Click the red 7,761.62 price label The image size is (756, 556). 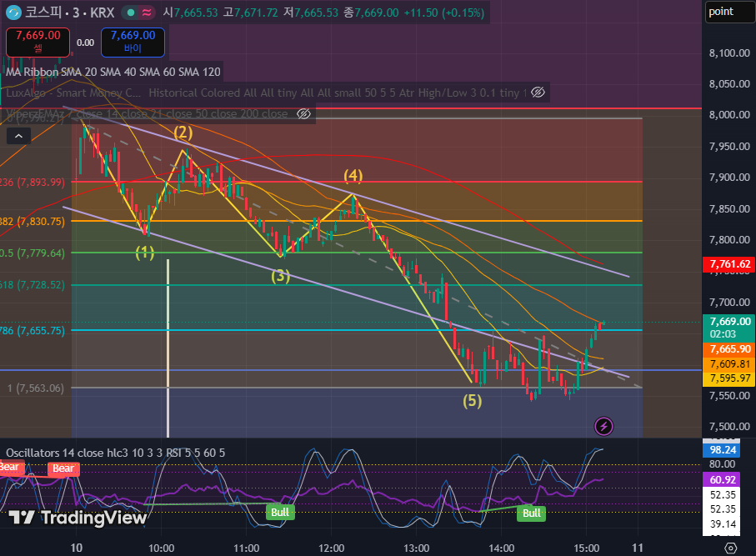[729, 263]
